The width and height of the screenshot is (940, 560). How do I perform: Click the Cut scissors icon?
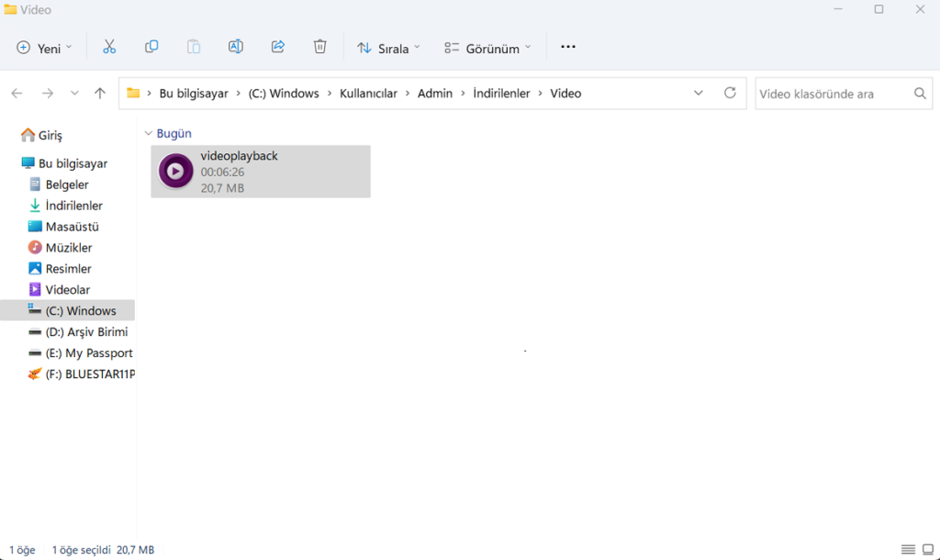109,47
